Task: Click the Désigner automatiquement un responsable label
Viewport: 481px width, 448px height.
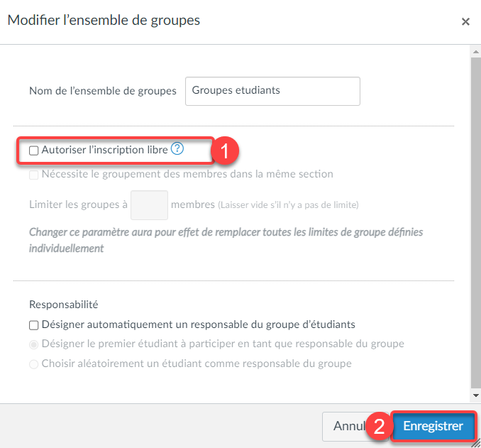Action: (x=199, y=324)
